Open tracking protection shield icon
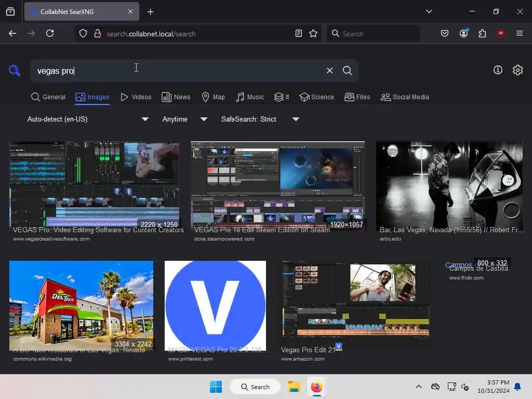532x399 pixels. pyautogui.click(x=83, y=34)
